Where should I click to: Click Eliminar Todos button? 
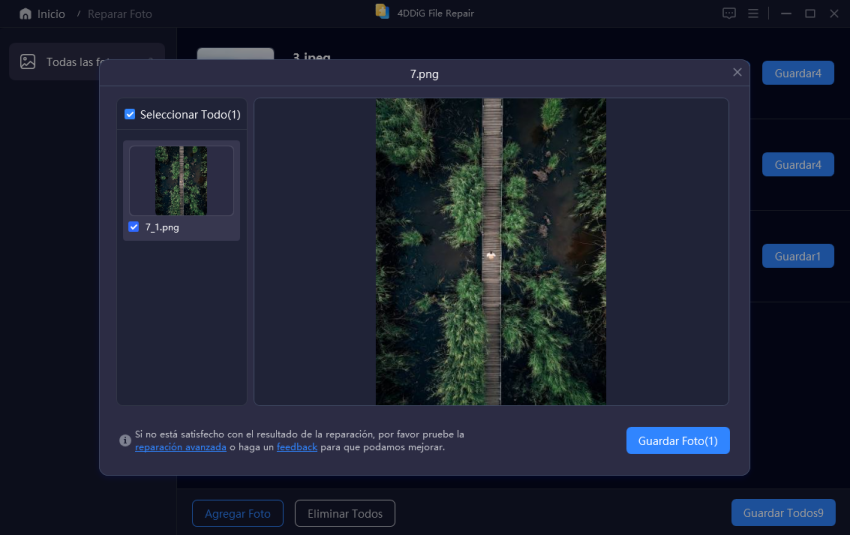[345, 513]
